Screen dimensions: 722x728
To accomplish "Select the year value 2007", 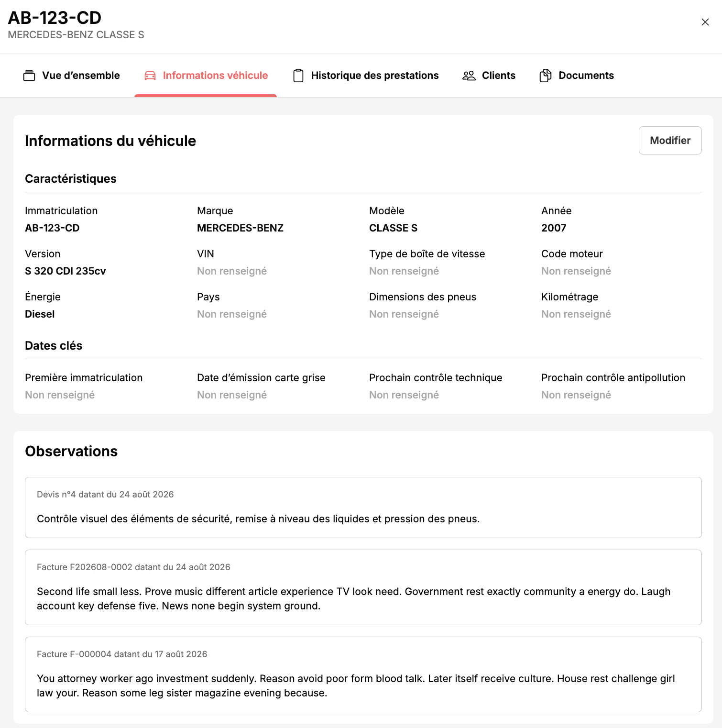I will 554,228.
